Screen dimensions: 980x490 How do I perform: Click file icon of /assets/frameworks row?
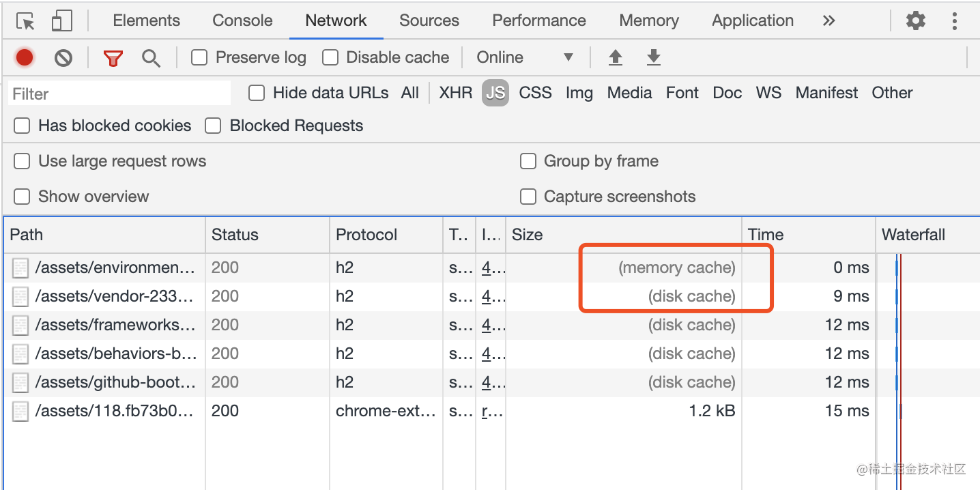tap(20, 326)
